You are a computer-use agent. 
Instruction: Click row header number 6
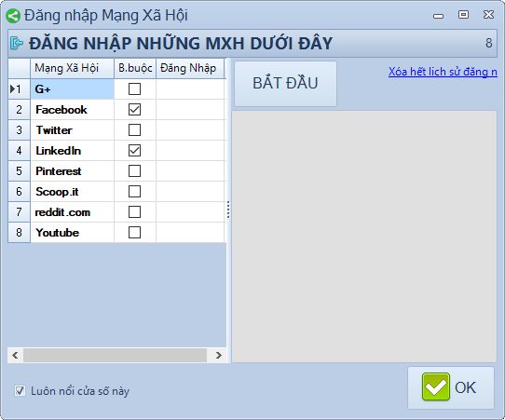pyautogui.click(x=19, y=192)
